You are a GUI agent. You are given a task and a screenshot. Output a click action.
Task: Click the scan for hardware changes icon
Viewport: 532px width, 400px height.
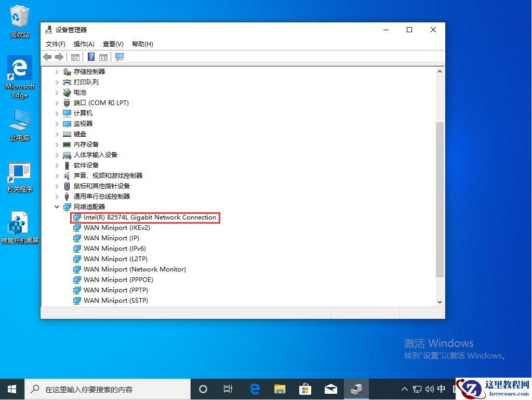coord(119,57)
